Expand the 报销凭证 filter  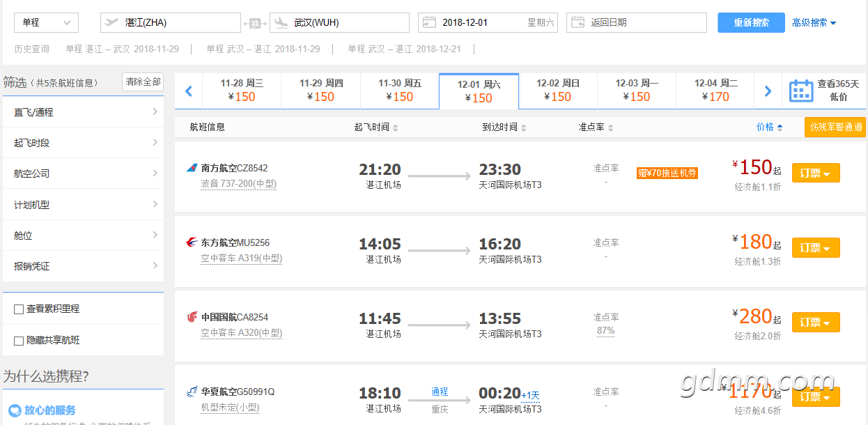(x=83, y=266)
